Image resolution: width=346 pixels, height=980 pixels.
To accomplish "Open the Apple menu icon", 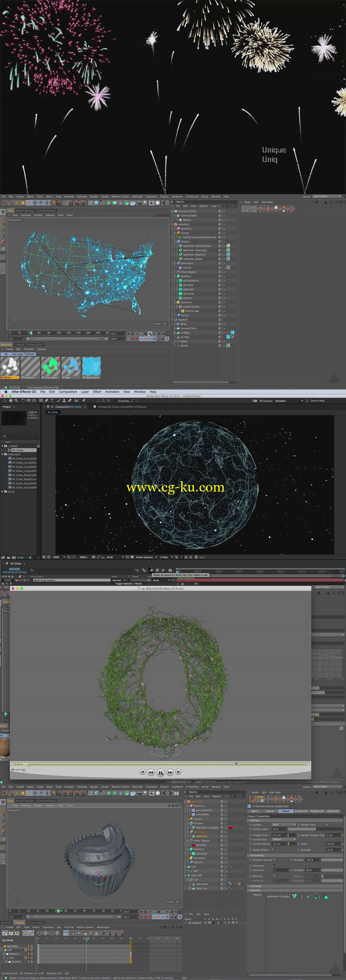I will [x=6, y=392].
